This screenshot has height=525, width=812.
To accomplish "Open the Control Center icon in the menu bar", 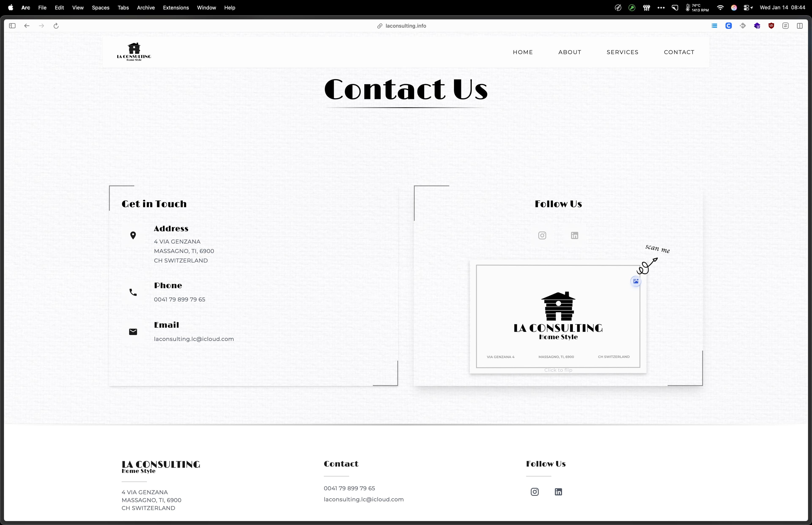I will [x=748, y=7].
